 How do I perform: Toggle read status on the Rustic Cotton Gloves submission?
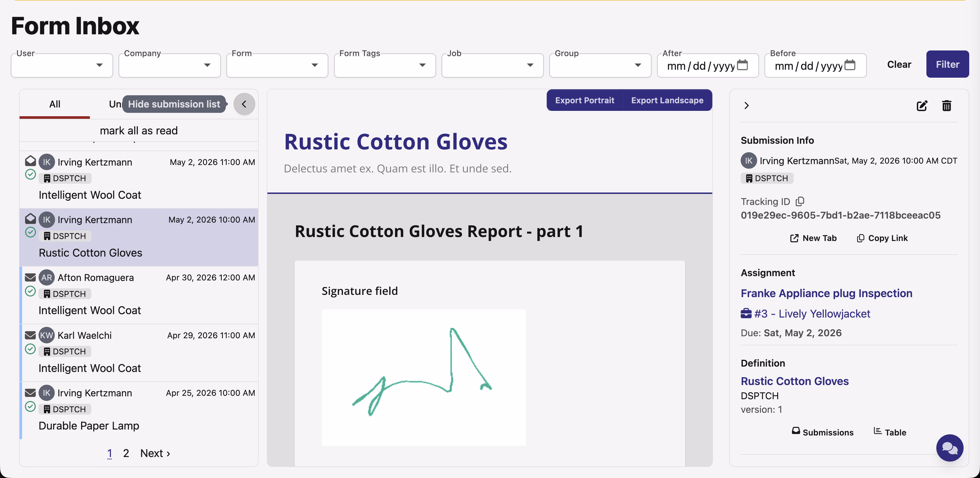pos(30,219)
